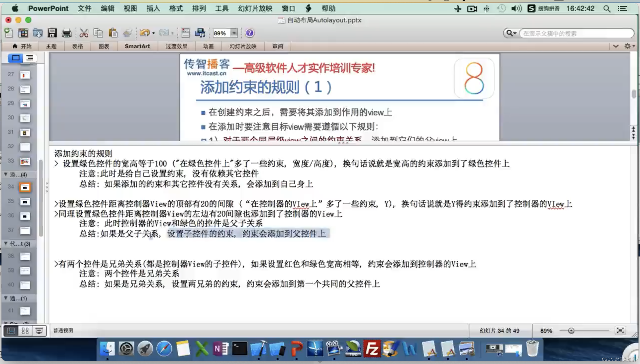Image resolution: width=640 pixels, height=364 pixels.
Task: Open the 89% zoom dropdown
Action: [234, 33]
